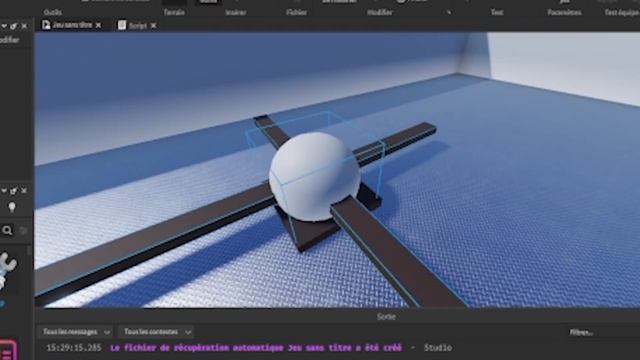Open the 'Tous les contextes' filter dropdown
640x360 pixels.
coord(156,332)
